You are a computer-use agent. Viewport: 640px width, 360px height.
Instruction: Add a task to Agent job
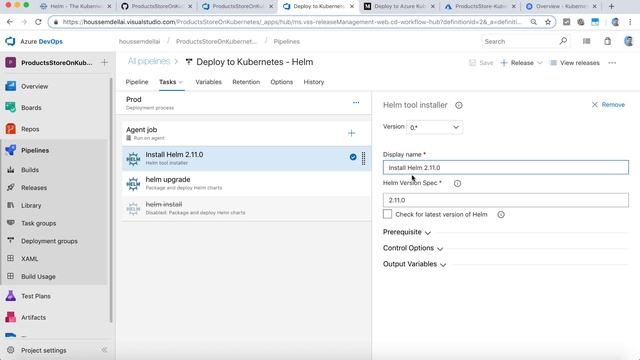pyautogui.click(x=351, y=133)
